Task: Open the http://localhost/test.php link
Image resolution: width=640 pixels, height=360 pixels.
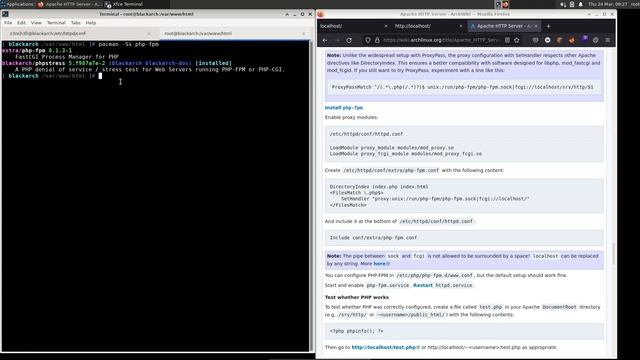Action: (385, 347)
